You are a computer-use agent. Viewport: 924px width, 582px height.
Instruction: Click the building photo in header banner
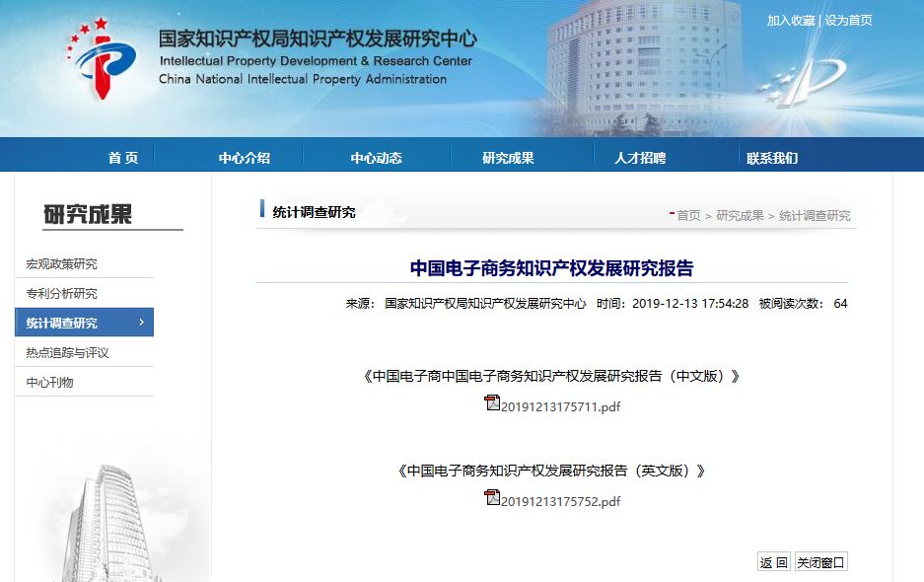(642, 68)
